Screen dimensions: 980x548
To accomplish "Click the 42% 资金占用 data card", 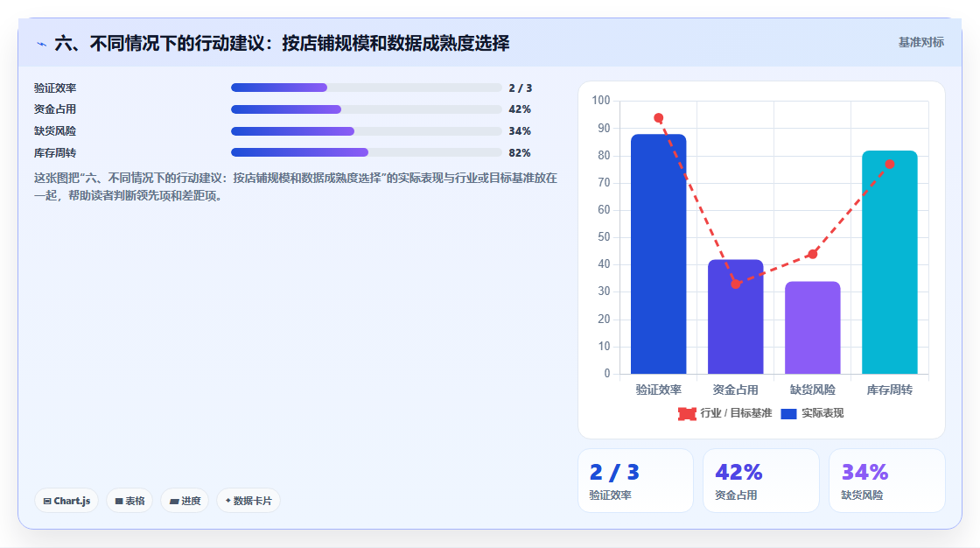I will click(x=760, y=481).
